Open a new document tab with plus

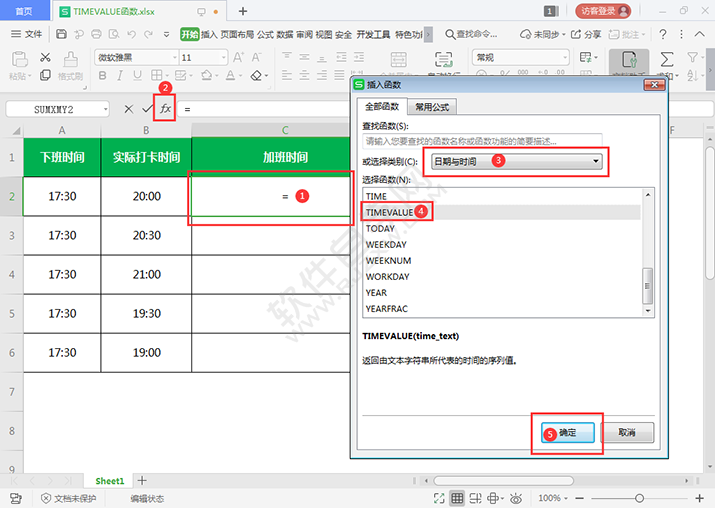click(243, 11)
